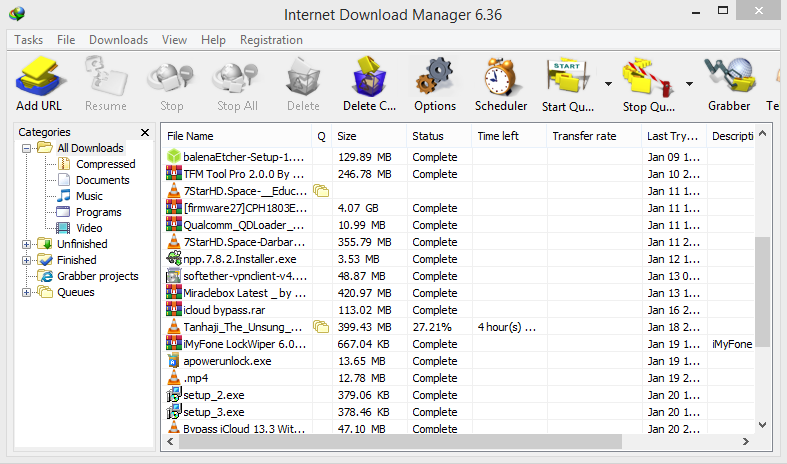Select the Miraclebox Latest download
This screenshot has width=787, height=464.
pyautogui.click(x=458, y=293)
